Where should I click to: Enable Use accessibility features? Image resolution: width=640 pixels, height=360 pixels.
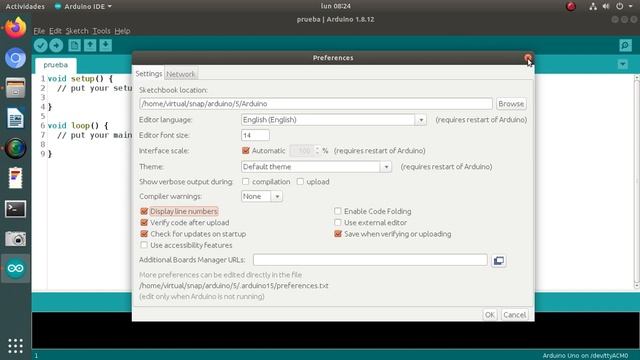[144, 245]
